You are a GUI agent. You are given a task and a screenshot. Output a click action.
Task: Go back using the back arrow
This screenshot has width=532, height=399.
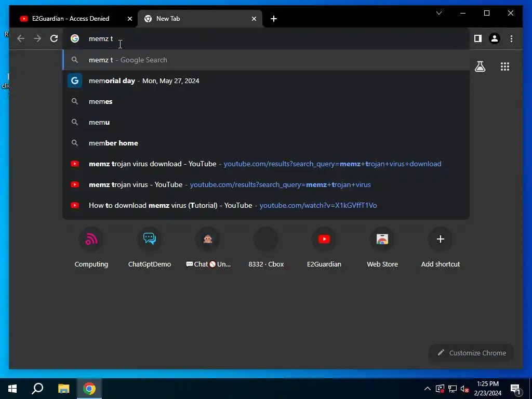tap(21, 38)
